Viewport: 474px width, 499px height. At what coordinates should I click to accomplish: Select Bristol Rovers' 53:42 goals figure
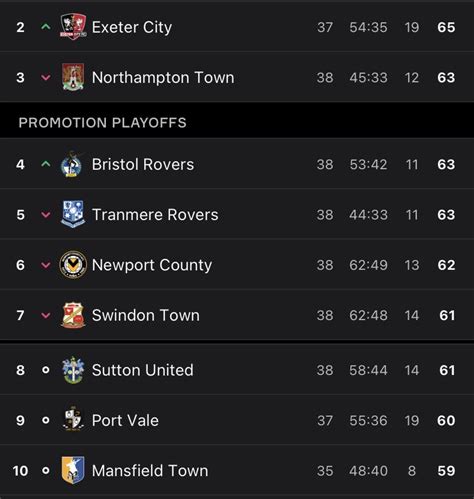(x=368, y=165)
